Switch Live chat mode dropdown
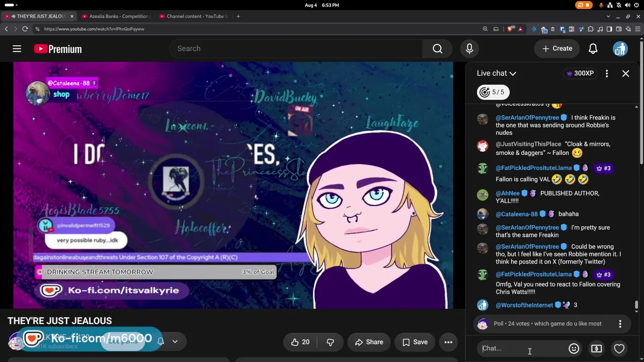The height and width of the screenshot is (362, 644). (x=497, y=73)
